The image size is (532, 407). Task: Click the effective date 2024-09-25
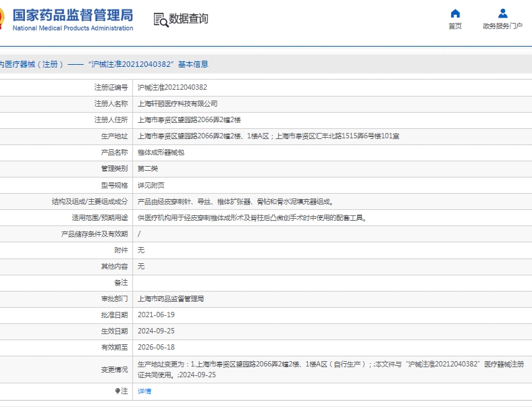point(156,331)
